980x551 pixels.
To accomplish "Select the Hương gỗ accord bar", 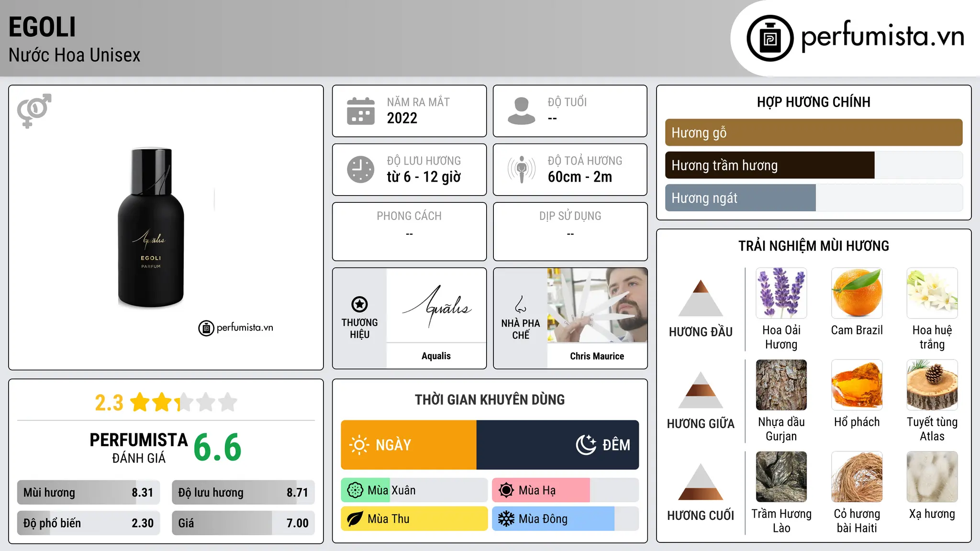I will 813,132.
